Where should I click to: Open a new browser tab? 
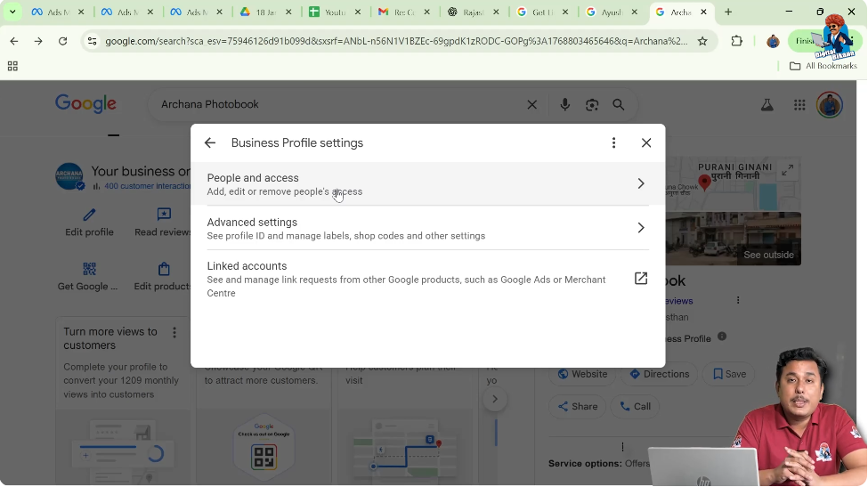tap(728, 12)
